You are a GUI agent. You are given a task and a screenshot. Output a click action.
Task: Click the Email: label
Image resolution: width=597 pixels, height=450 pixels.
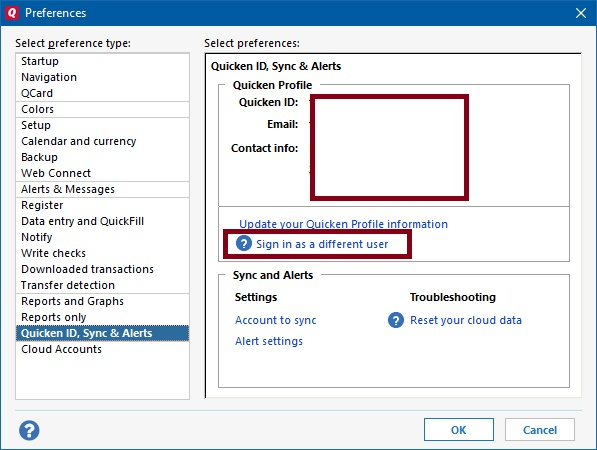[x=283, y=124]
